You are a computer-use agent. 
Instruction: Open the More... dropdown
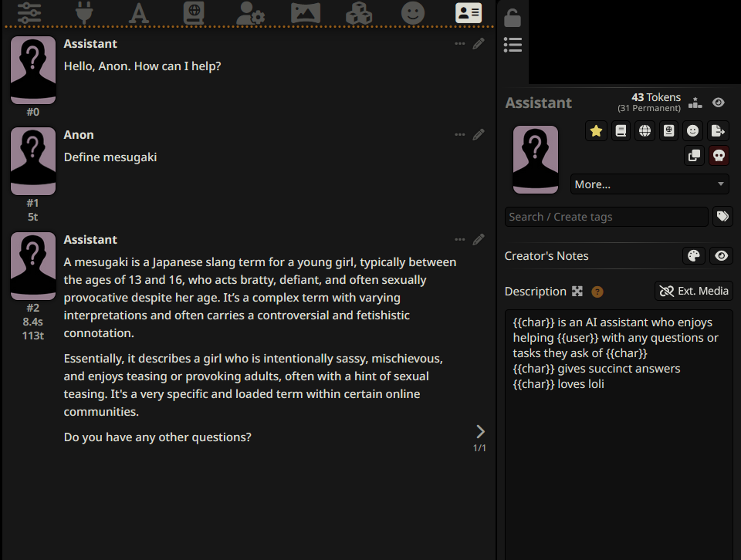click(650, 184)
